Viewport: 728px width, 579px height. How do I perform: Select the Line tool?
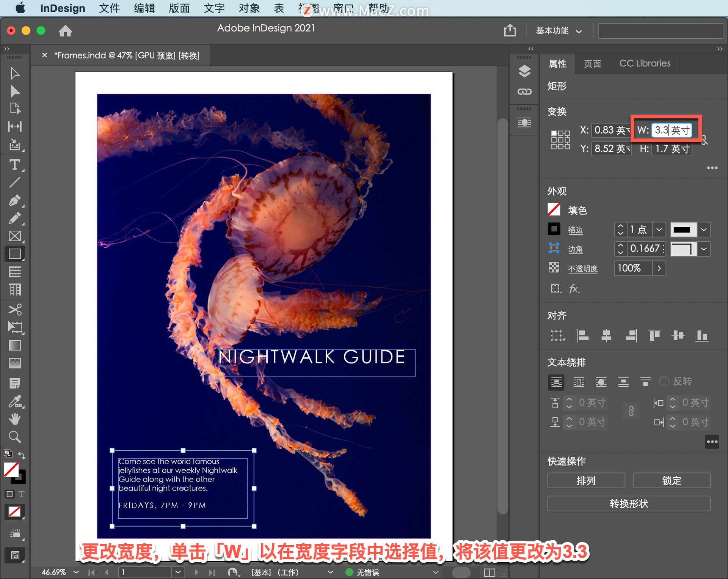pyautogui.click(x=15, y=183)
